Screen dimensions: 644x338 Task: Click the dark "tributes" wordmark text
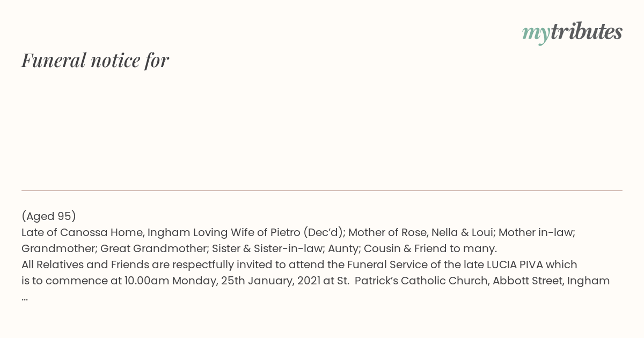[x=586, y=32]
